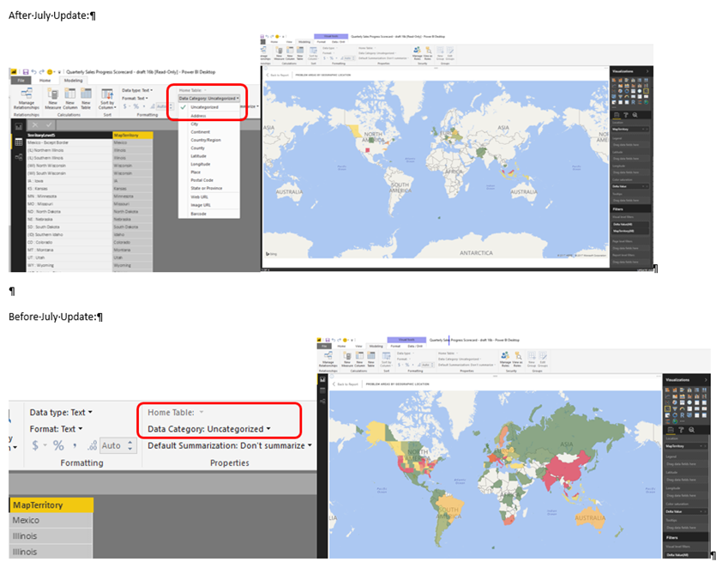Click Report view icon in After-update data view sidebar
728x568 pixels.
[19, 126]
